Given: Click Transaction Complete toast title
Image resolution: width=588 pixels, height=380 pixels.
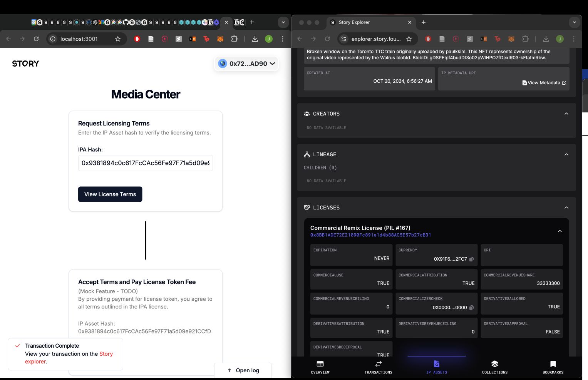Looking at the screenshot, I should [52, 346].
